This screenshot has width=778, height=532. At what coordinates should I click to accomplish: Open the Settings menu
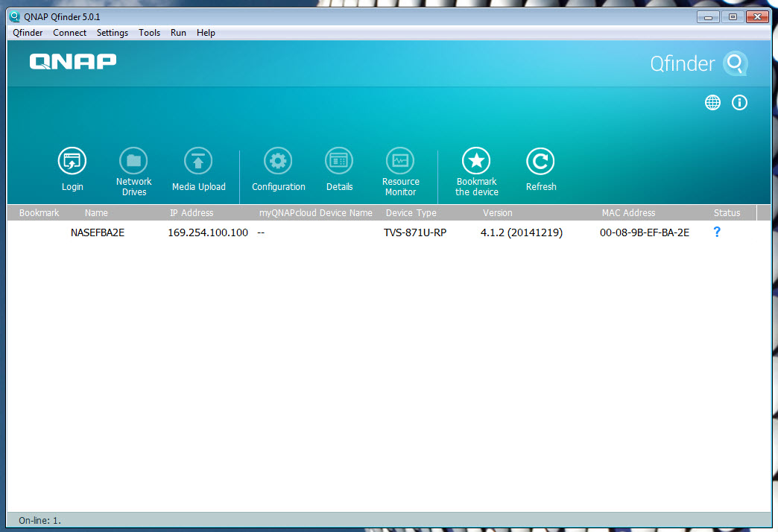pyautogui.click(x=112, y=33)
